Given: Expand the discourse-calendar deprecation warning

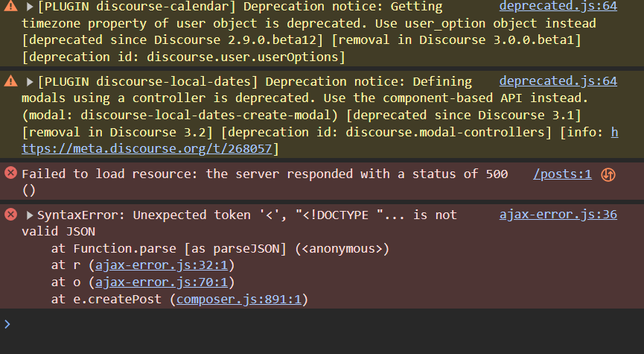Looking at the screenshot, I should click(30, 7).
